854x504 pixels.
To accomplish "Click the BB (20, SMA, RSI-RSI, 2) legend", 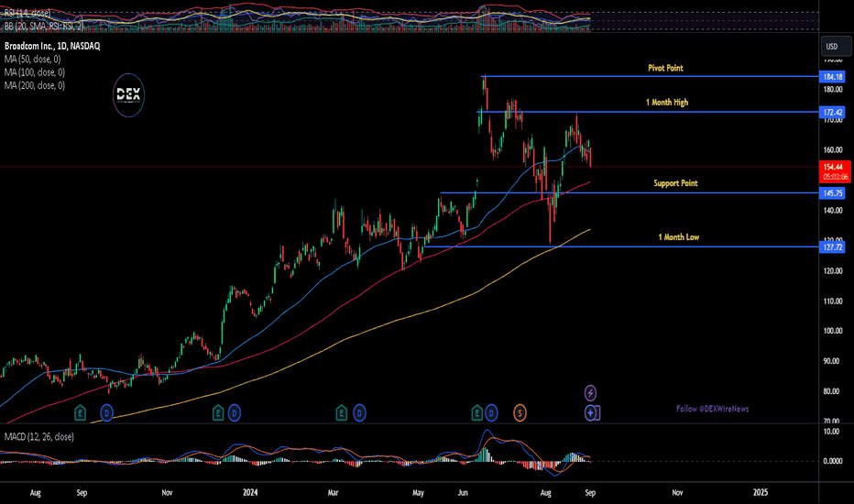I will (x=44, y=26).
